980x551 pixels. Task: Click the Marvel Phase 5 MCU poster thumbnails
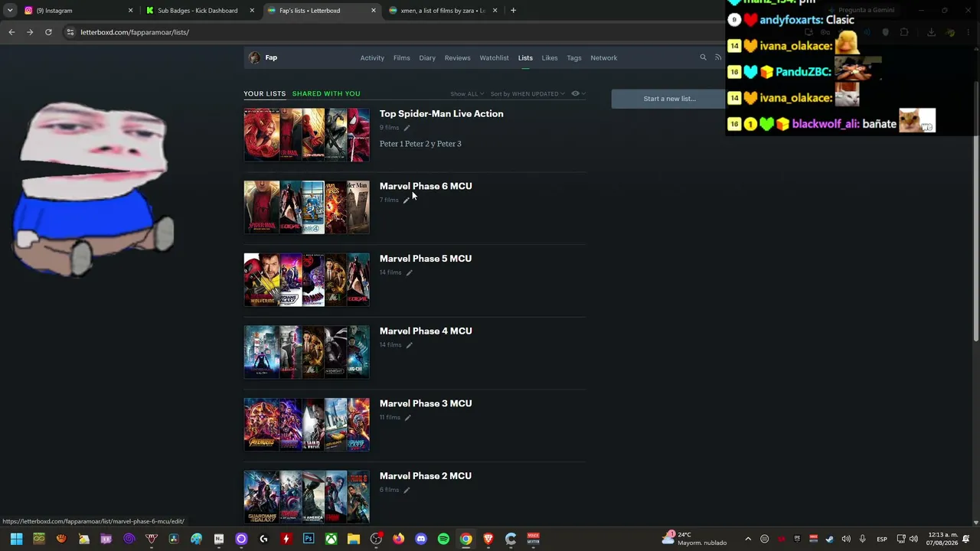[x=306, y=280]
